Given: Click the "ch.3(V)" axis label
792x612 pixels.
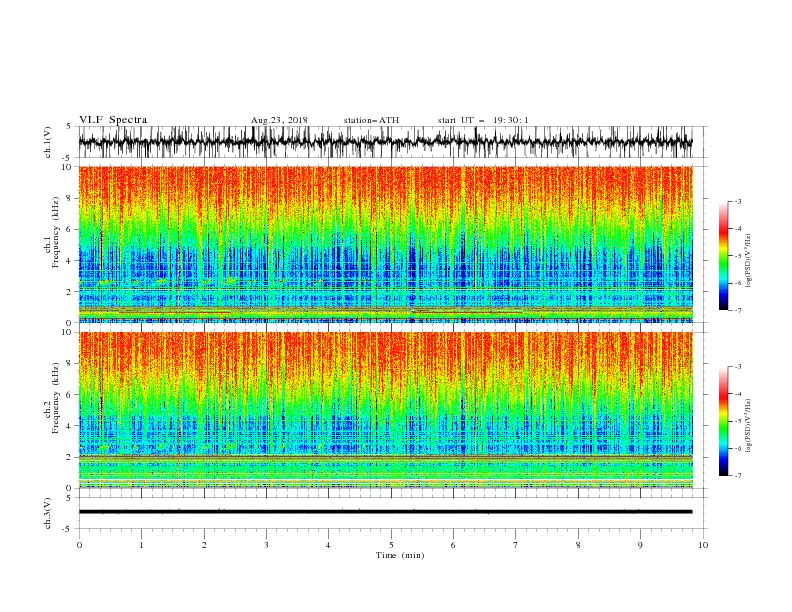Looking at the screenshot, I should tap(48, 513).
